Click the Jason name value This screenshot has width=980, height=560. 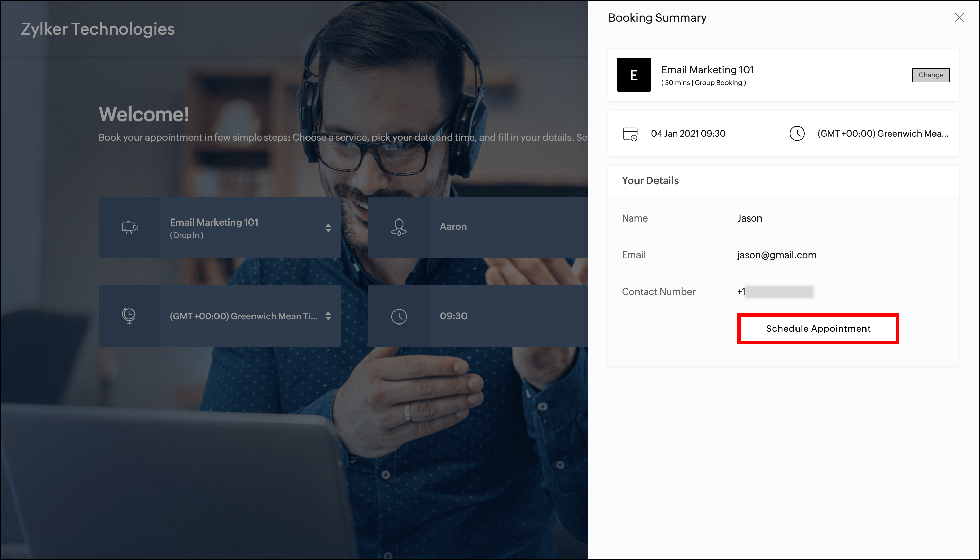point(749,218)
